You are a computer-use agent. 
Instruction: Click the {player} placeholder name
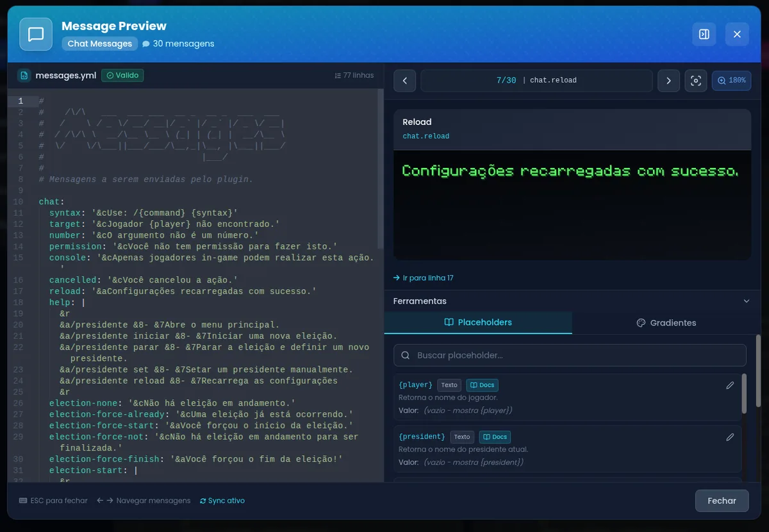(415, 385)
